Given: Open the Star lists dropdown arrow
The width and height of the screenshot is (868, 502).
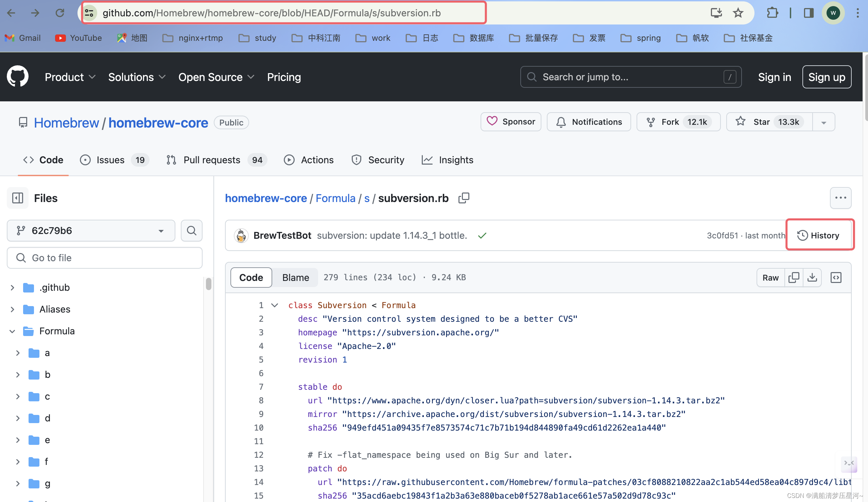Looking at the screenshot, I should pos(823,122).
